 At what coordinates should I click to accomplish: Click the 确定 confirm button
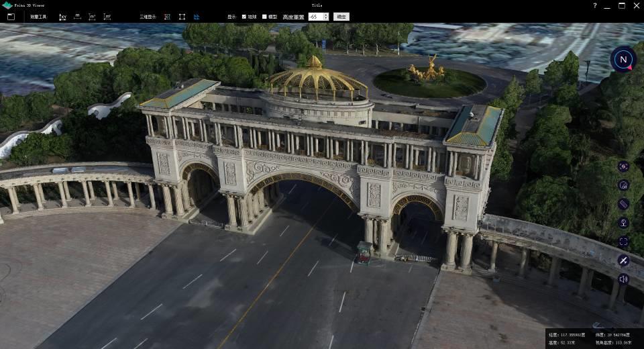click(341, 17)
